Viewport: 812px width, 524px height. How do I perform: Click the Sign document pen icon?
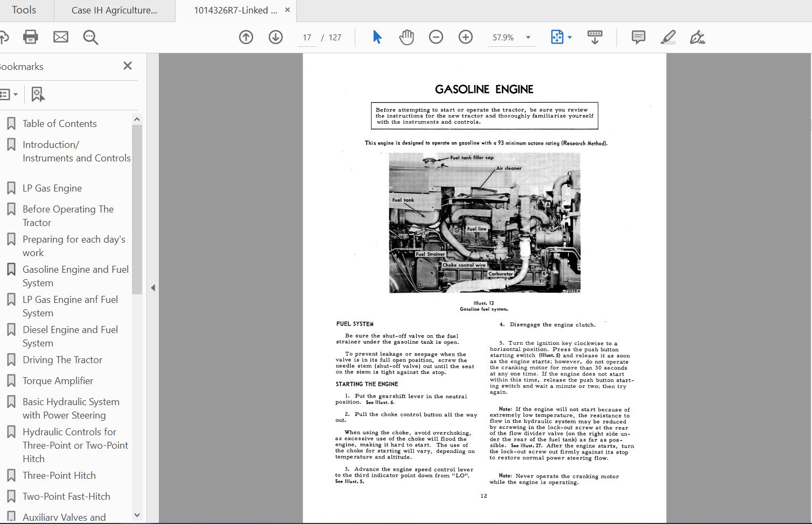pos(698,37)
